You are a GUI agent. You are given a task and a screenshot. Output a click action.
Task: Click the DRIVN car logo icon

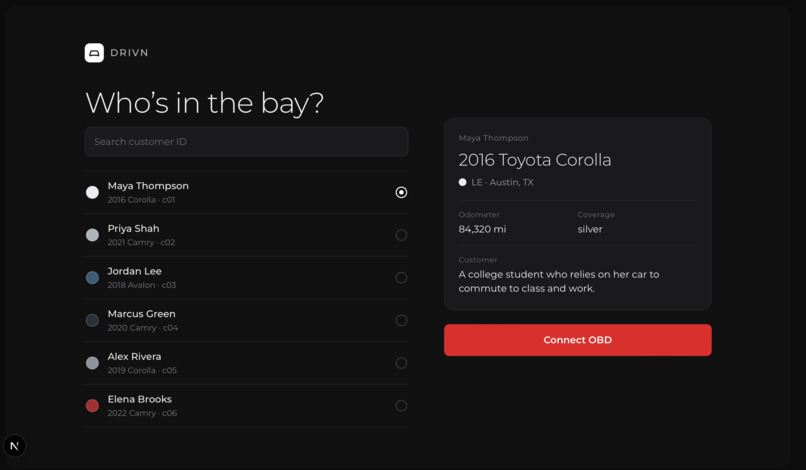pyautogui.click(x=94, y=53)
